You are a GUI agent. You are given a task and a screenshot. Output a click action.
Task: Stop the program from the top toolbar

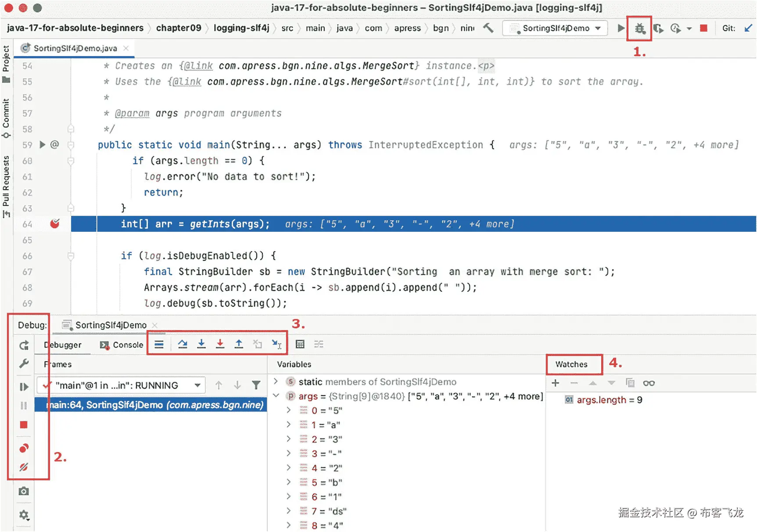(703, 28)
